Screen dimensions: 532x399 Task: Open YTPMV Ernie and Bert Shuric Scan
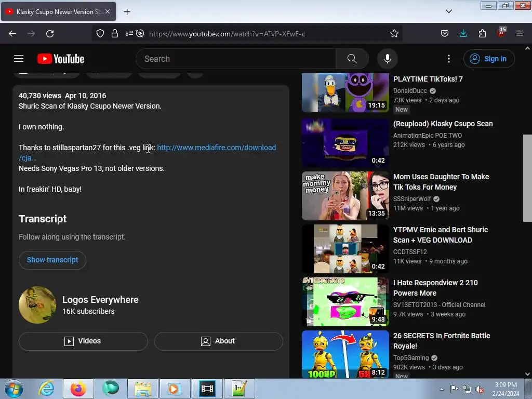click(441, 235)
